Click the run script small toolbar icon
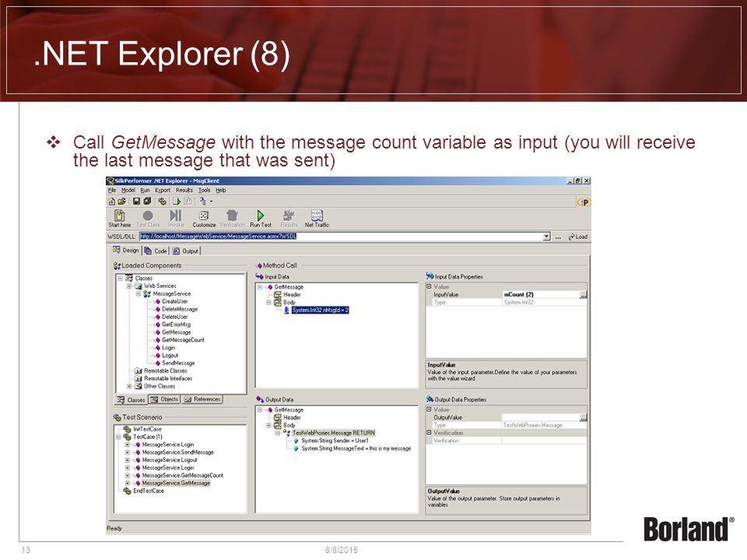 click(x=177, y=201)
